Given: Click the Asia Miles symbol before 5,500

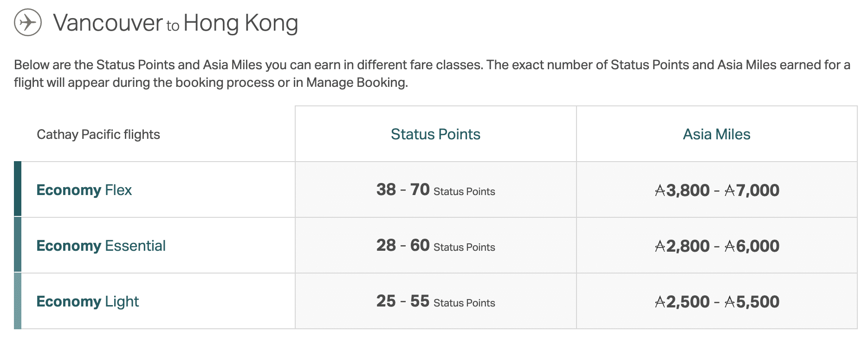Looking at the screenshot, I should point(730,302).
